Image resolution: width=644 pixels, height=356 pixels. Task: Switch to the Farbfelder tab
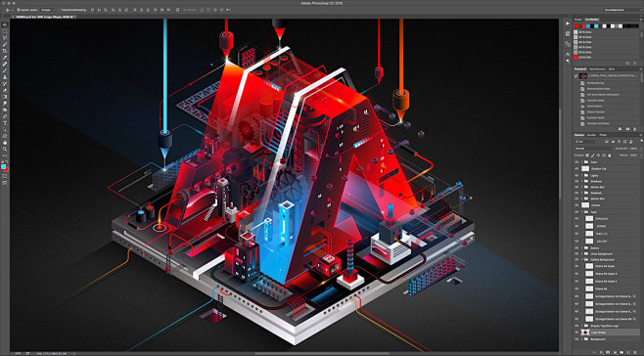(592, 20)
